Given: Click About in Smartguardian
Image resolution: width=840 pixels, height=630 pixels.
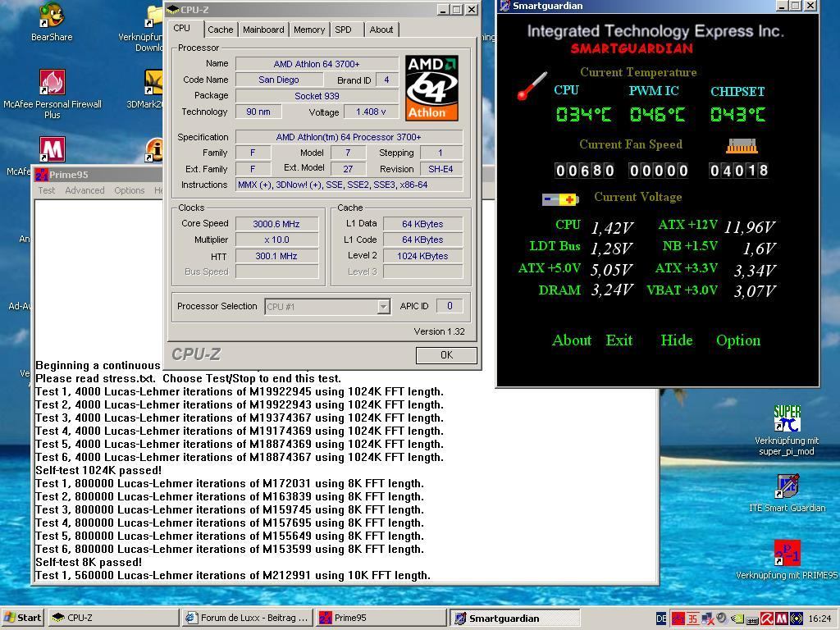Looking at the screenshot, I should (572, 340).
